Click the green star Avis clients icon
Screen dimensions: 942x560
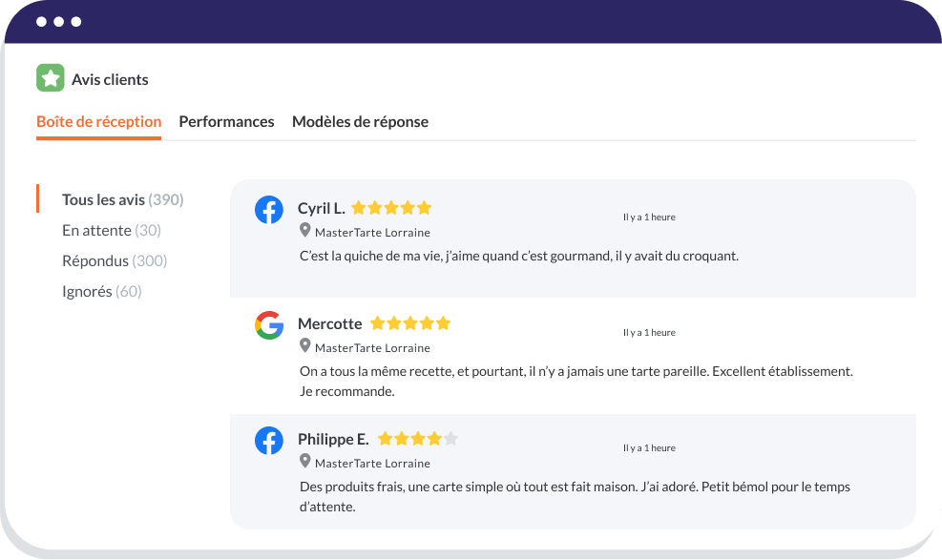point(50,78)
